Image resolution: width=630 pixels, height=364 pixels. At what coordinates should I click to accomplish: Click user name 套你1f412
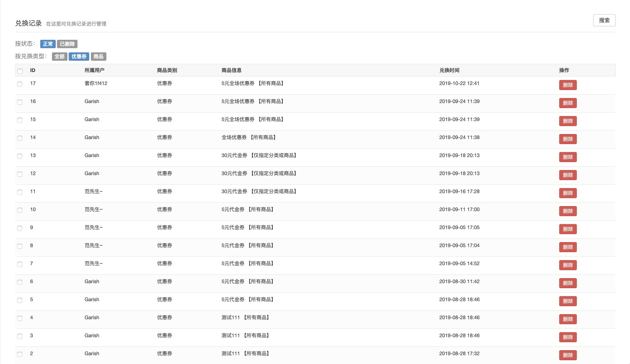(x=96, y=83)
